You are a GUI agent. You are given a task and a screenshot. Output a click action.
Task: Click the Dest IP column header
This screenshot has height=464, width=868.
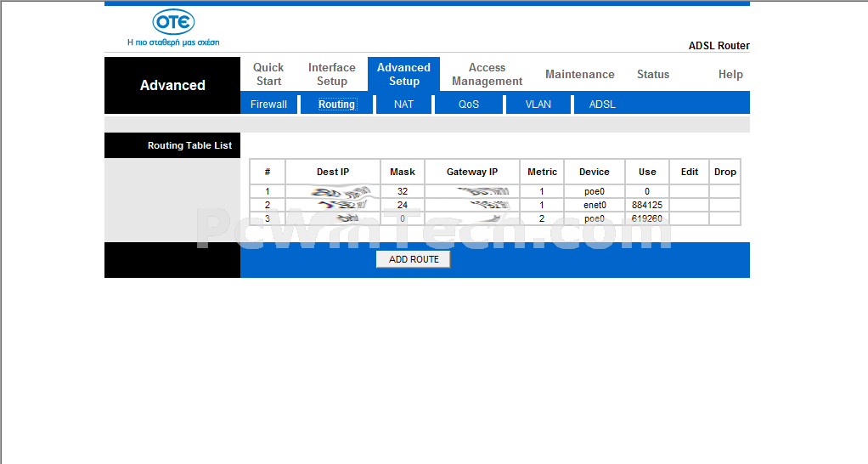(x=333, y=172)
